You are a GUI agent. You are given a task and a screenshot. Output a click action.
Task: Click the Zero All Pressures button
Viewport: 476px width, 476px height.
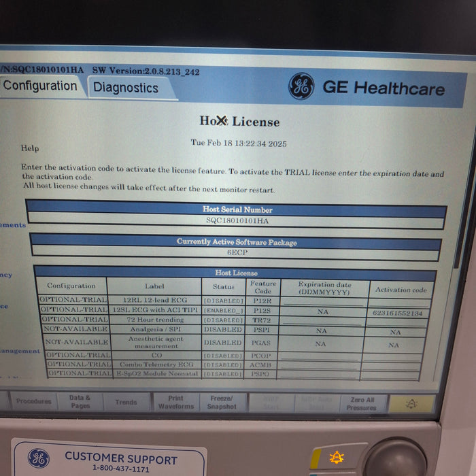click(x=361, y=404)
